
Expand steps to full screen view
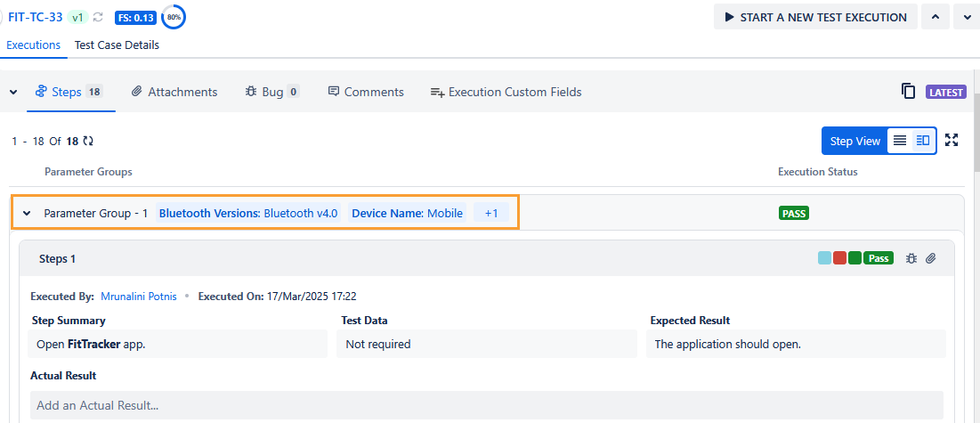[x=952, y=140]
